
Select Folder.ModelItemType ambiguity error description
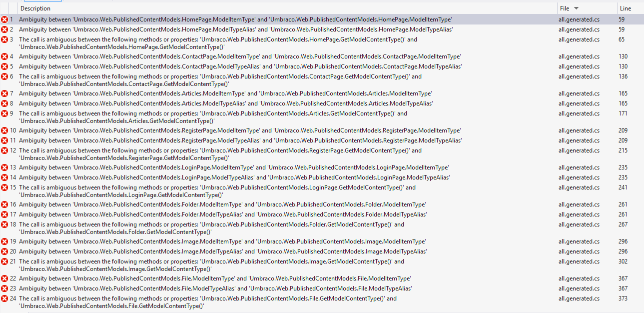point(222,204)
